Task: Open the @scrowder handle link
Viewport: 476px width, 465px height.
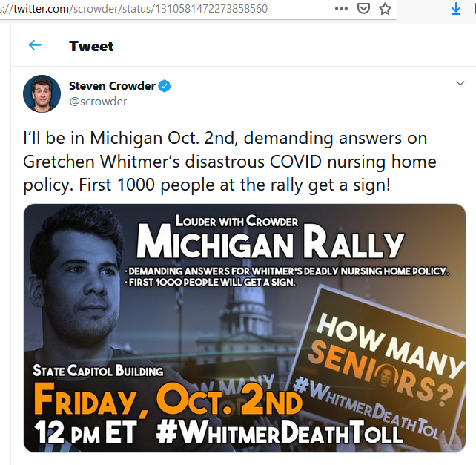Action: pos(98,102)
